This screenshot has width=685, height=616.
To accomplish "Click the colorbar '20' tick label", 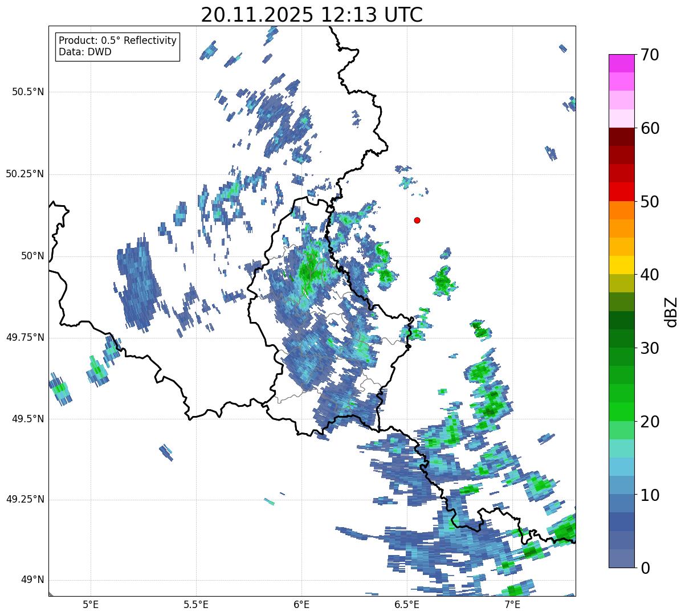I will pos(650,422).
